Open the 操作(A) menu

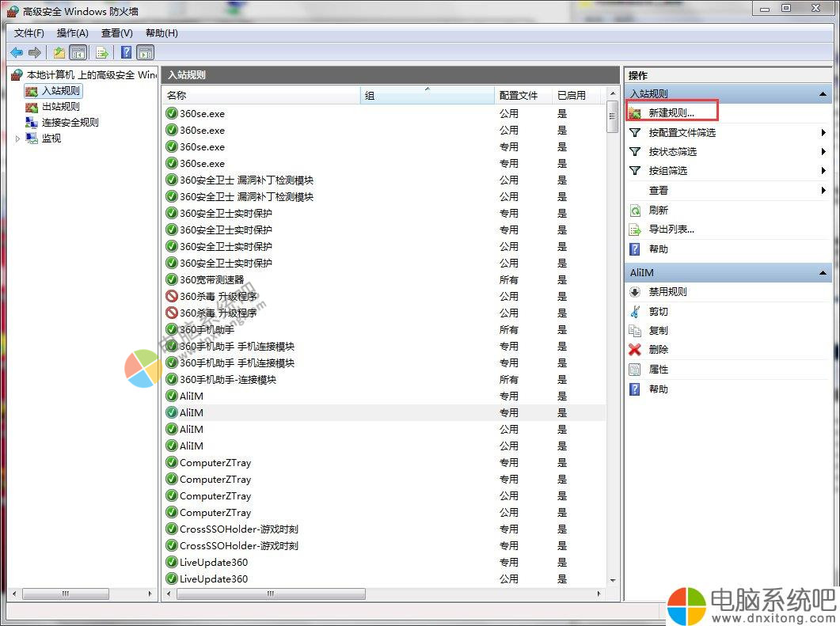coord(72,33)
